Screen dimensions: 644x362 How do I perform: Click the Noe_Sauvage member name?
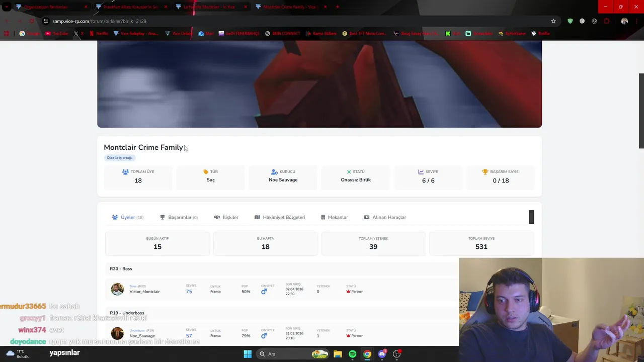point(142,336)
